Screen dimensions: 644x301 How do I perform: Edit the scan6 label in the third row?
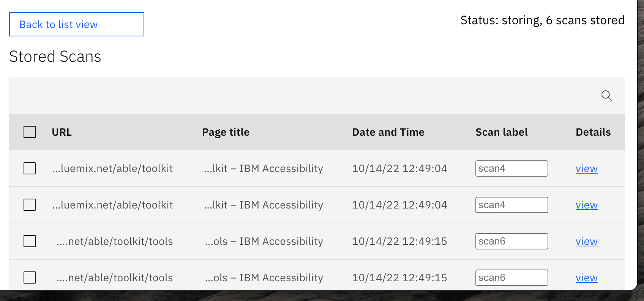pos(511,241)
